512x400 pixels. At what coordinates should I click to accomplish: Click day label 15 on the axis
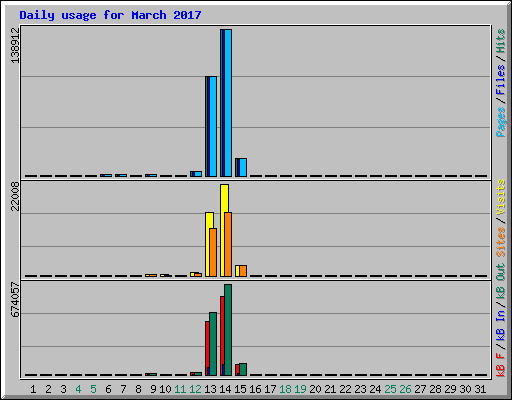pyautogui.click(x=240, y=389)
